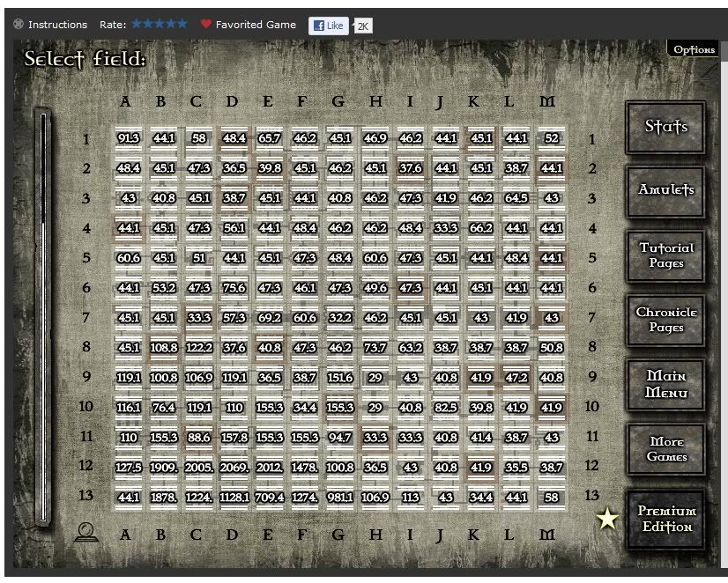
Task: Rate the game five stars
Action: pos(182,24)
